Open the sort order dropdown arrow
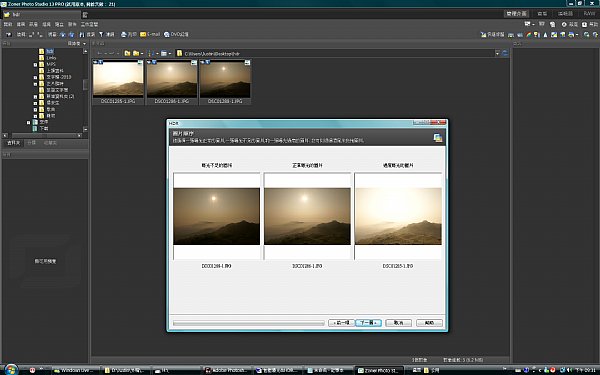This screenshot has height=375, width=600. pos(157,54)
